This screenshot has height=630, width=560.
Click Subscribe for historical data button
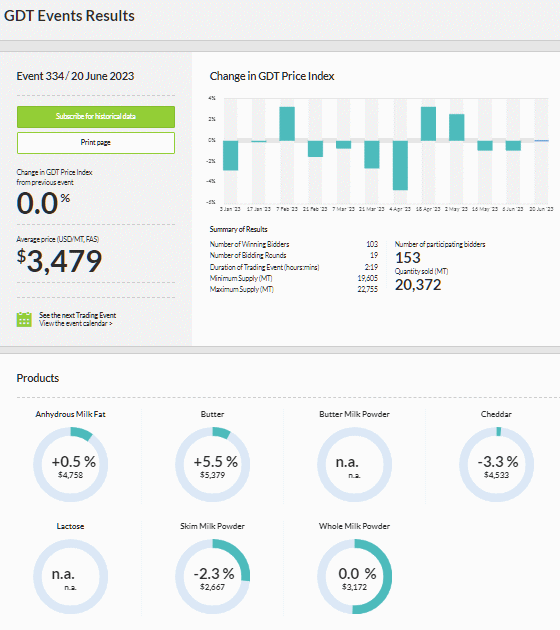pyautogui.click(x=96, y=117)
